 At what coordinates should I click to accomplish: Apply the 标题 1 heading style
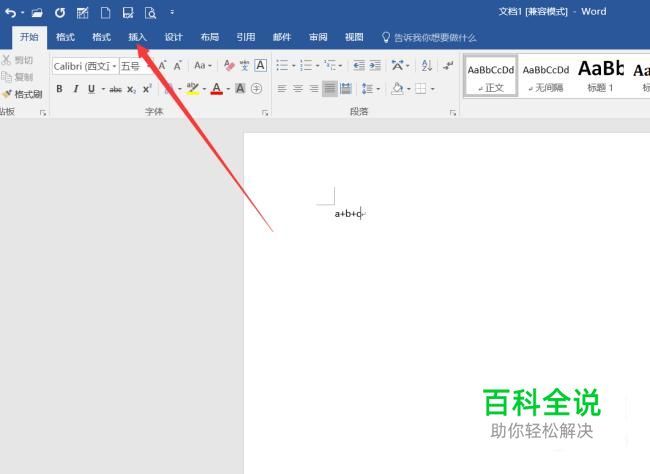601,72
